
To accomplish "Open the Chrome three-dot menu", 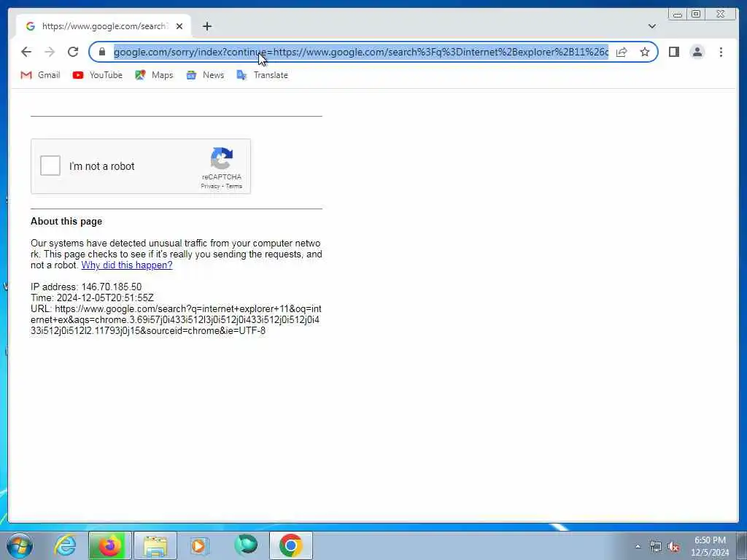I will (721, 52).
